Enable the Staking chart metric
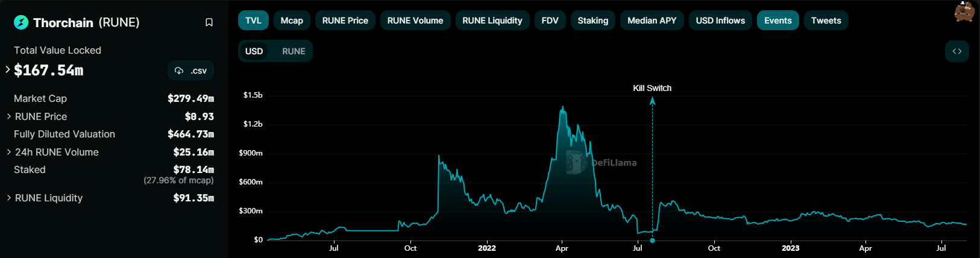Image resolution: width=980 pixels, height=258 pixels. (x=593, y=20)
